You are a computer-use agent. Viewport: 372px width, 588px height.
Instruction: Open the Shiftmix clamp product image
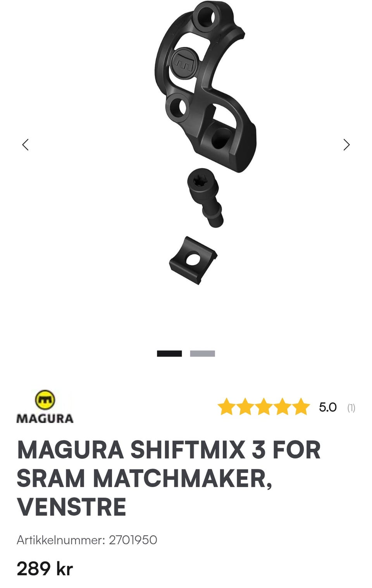pyautogui.click(x=205, y=87)
